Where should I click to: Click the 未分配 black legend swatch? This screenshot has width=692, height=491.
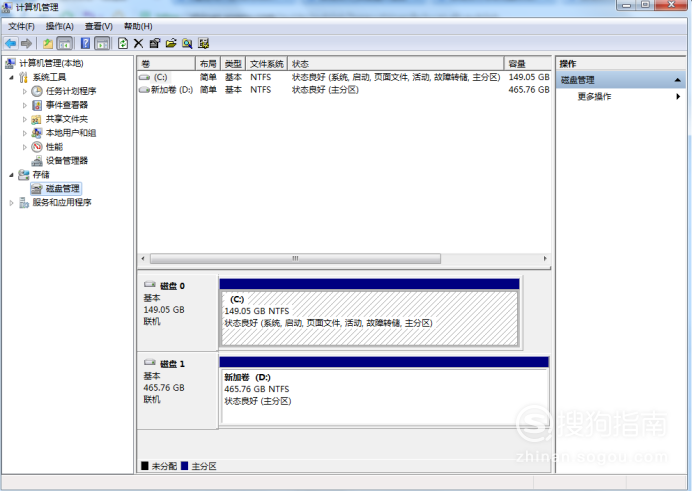144,466
